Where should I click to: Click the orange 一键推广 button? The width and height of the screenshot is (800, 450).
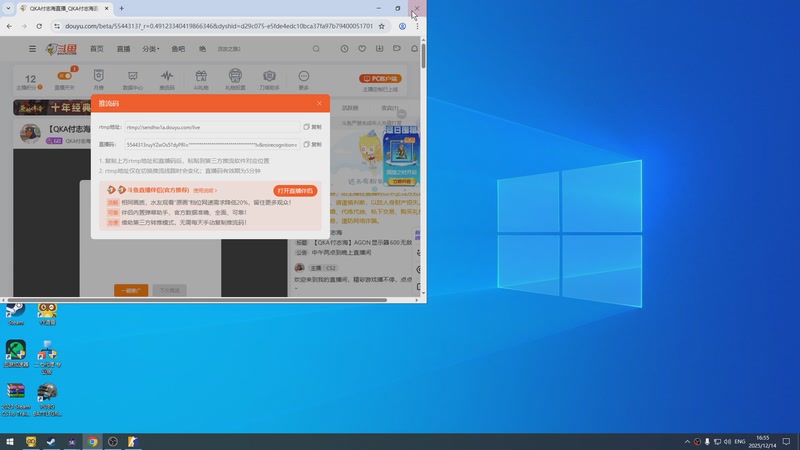pyautogui.click(x=131, y=290)
